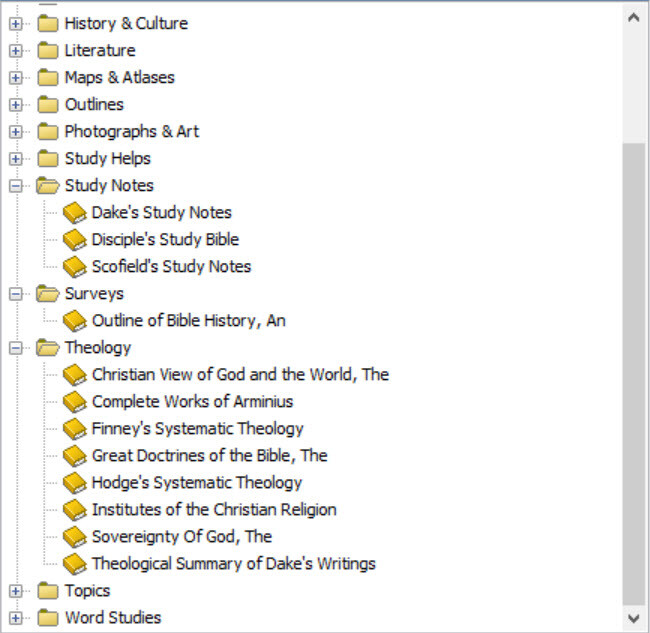Expand the Study Helps folder

(x=15, y=159)
